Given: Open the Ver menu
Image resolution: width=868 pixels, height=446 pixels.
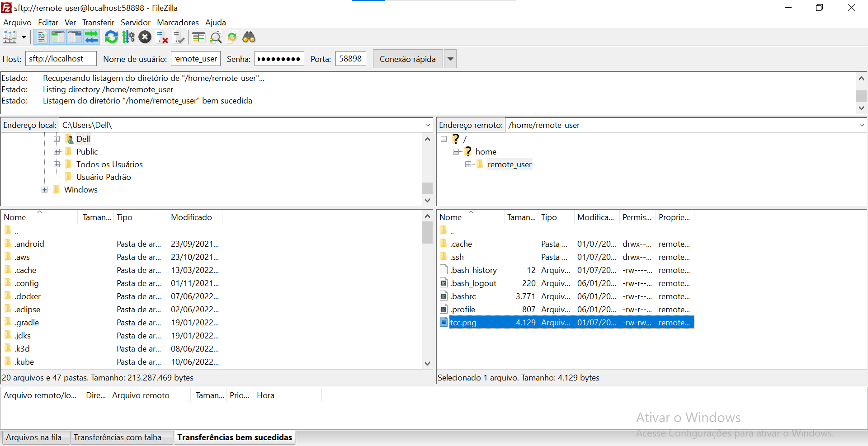Looking at the screenshot, I should coord(70,23).
